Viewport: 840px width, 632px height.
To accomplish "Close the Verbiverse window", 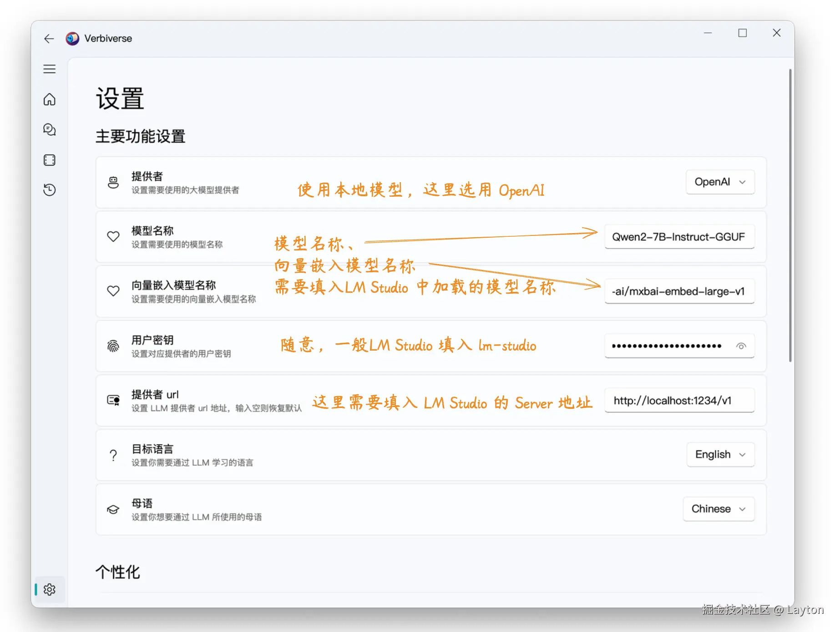I will [777, 33].
